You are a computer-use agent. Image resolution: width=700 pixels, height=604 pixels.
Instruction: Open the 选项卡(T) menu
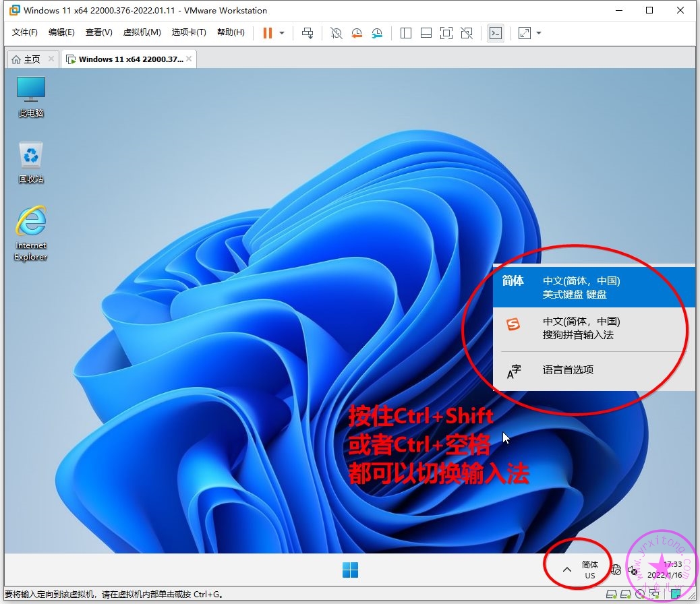click(x=189, y=32)
